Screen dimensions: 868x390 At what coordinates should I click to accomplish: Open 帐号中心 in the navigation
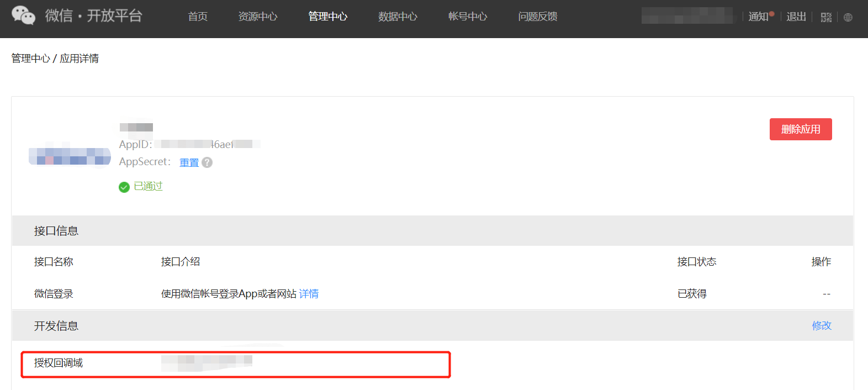pos(468,17)
